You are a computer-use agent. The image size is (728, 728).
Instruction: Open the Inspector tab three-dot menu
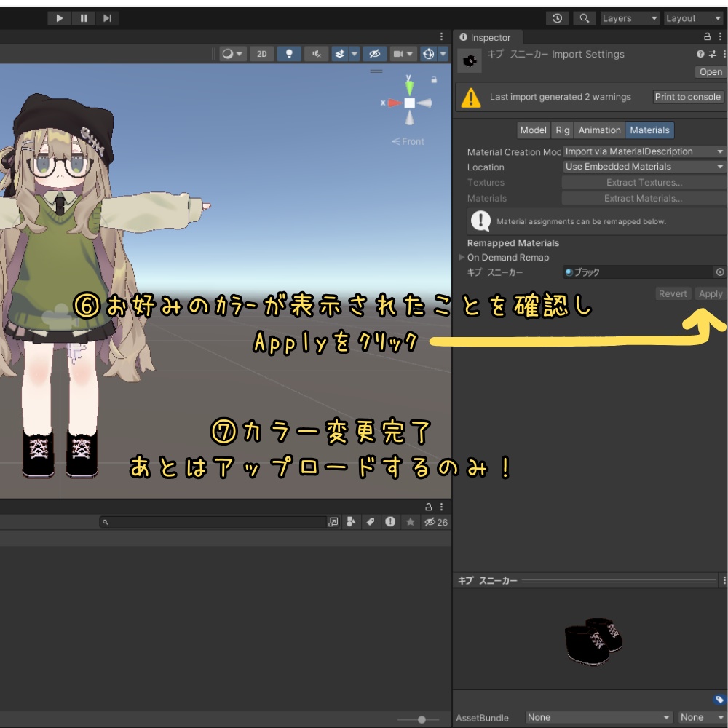720,36
